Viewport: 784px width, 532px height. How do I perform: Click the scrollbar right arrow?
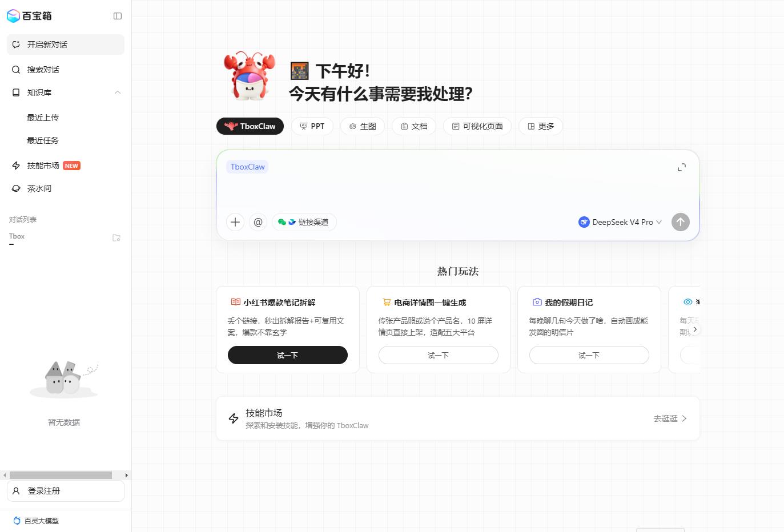pyautogui.click(x=126, y=475)
